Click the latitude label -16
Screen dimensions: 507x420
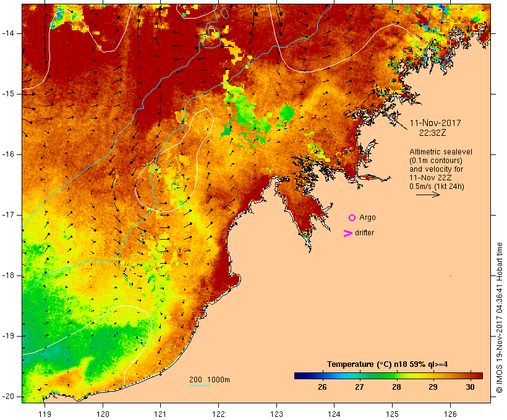click(x=8, y=154)
